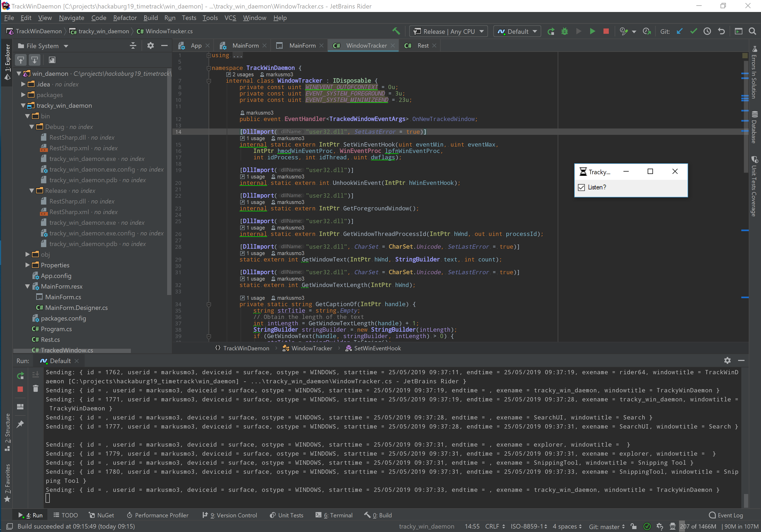Collapse the Debug folder in tree
Viewport: 761px width, 532px height.
[x=32, y=127]
